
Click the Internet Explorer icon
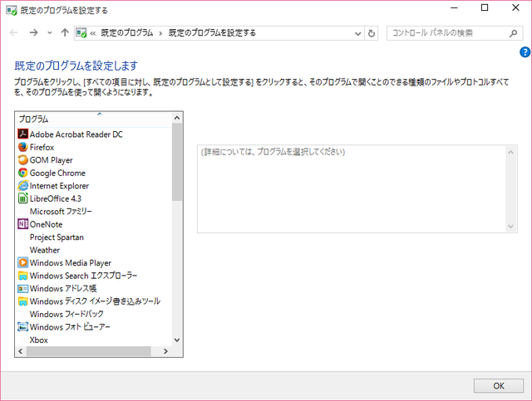[x=22, y=185]
